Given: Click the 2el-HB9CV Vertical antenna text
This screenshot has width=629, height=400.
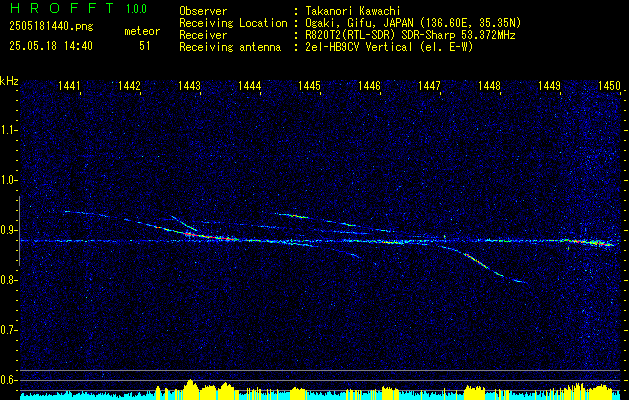Looking at the screenshot, I should (387, 47).
